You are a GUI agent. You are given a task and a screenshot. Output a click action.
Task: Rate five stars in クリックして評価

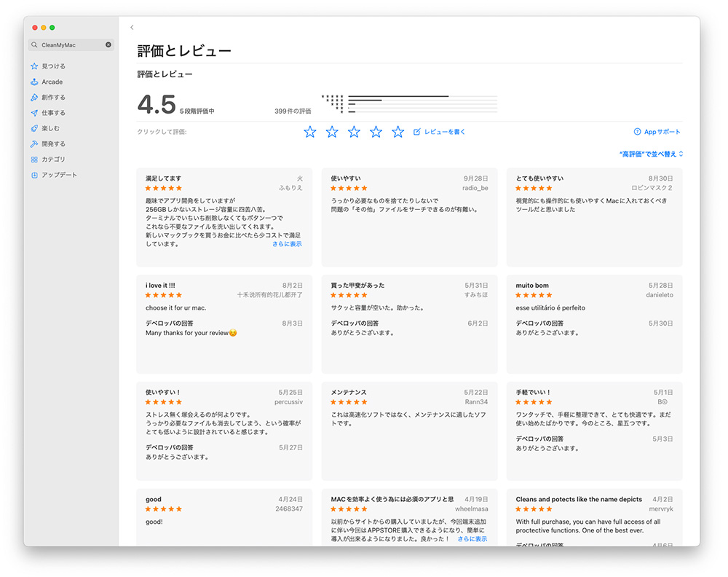[397, 132]
